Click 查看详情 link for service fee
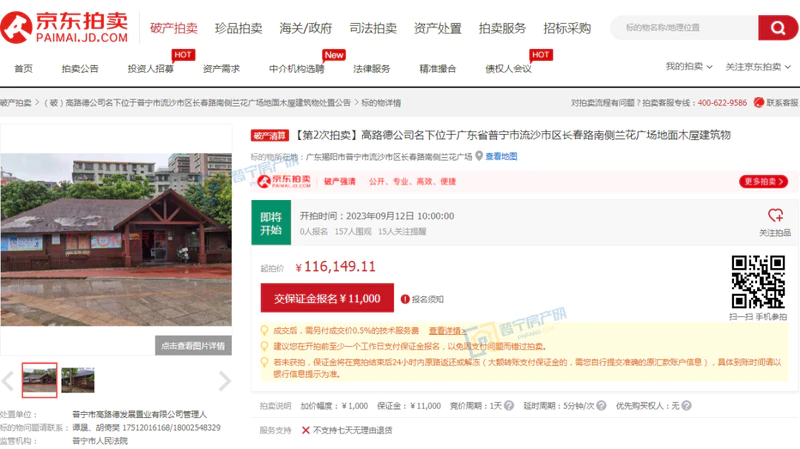 (x=446, y=330)
